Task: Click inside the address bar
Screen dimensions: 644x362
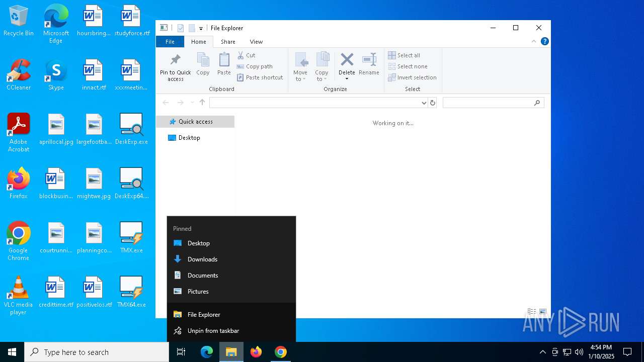Action: 315,103
